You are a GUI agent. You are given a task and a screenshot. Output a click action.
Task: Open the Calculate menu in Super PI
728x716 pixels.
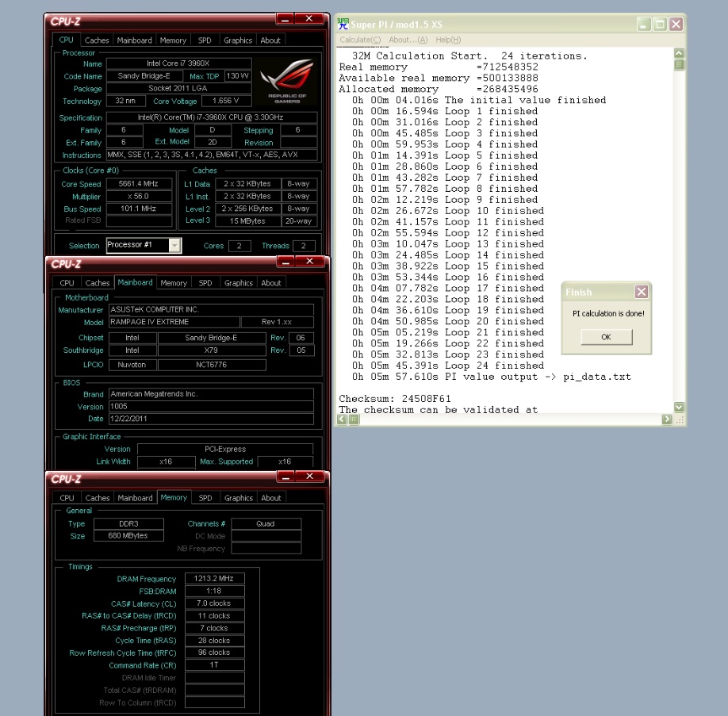[x=360, y=40]
